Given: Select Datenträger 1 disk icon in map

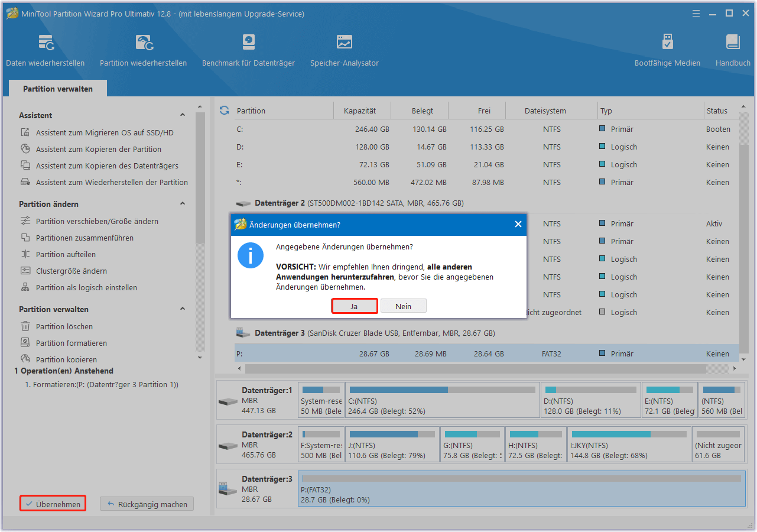Looking at the screenshot, I should 228,401.
